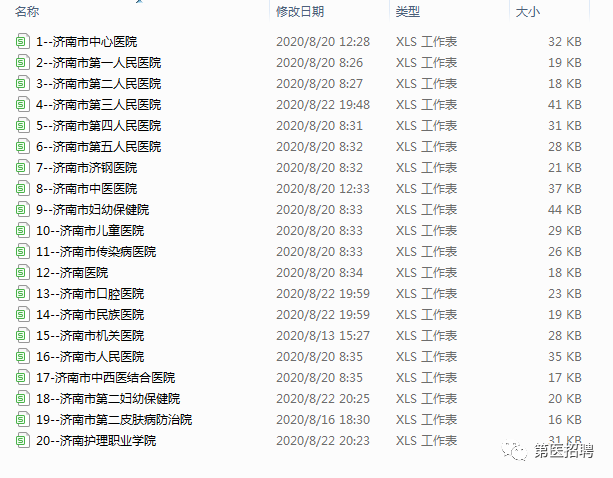Sort by the 修改日期 column header
Image resolution: width=613 pixels, height=478 pixels.
point(300,11)
